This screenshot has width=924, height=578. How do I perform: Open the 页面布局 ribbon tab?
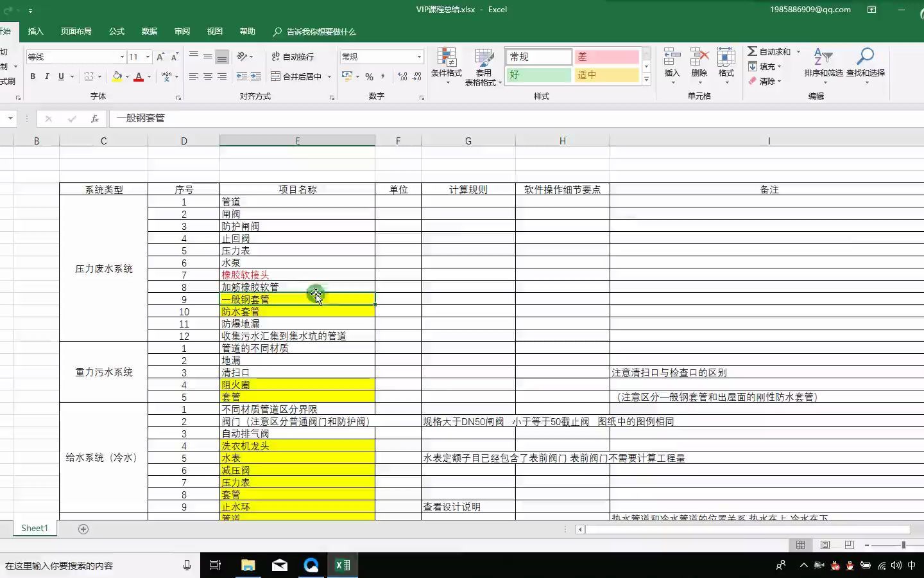tap(76, 31)
